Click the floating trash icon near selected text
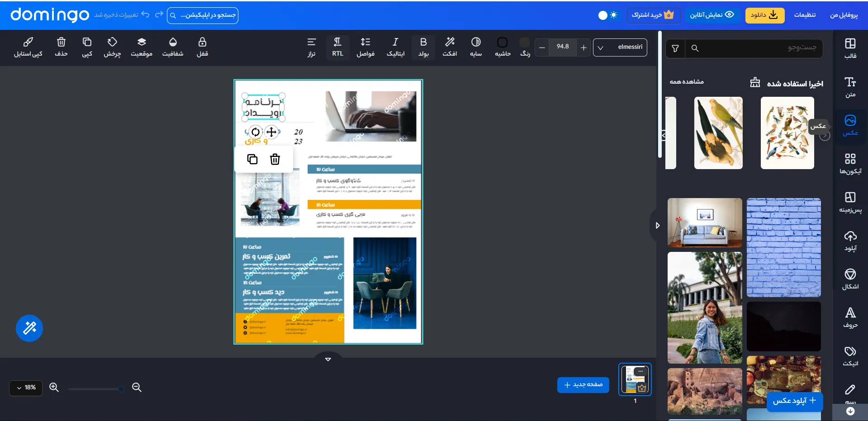868x421 pixels. click(x=275, y=159)
